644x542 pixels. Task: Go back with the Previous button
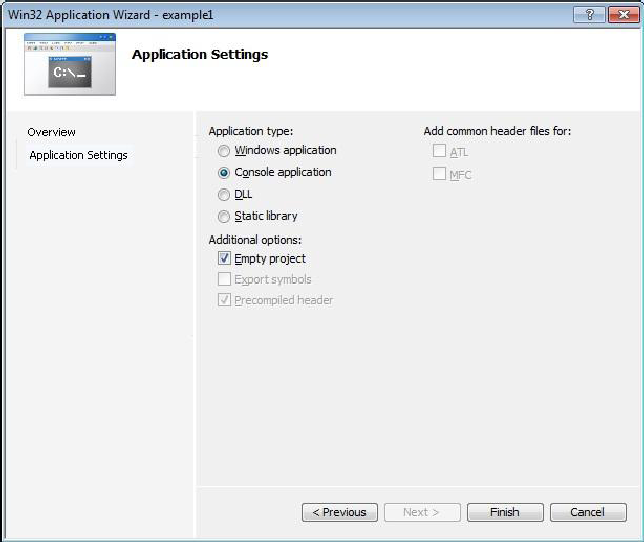pyautogui.click(x=340, y=512)
